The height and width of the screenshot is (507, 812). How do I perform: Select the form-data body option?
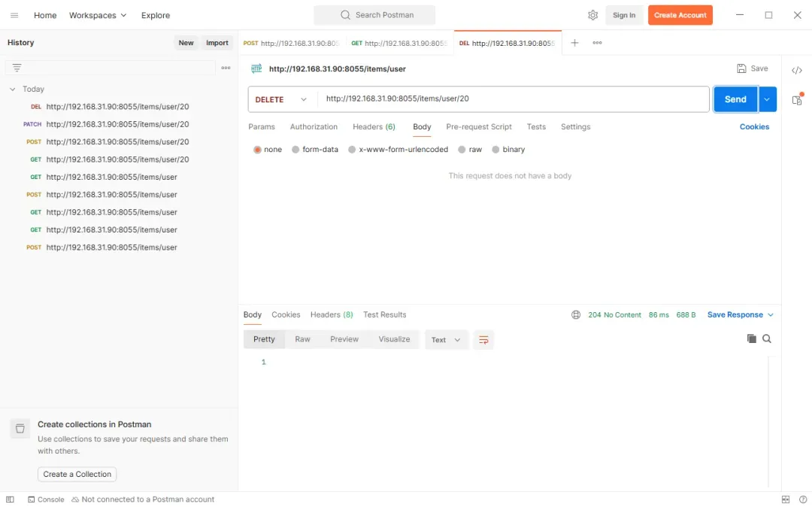pos(315,150)
